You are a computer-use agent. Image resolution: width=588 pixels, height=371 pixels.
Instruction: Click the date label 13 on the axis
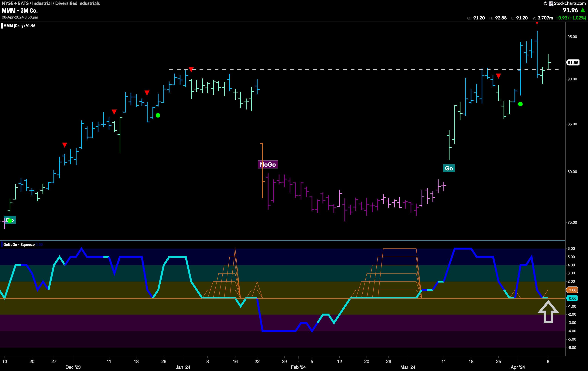pyautogui.click(x=5, y=361)
